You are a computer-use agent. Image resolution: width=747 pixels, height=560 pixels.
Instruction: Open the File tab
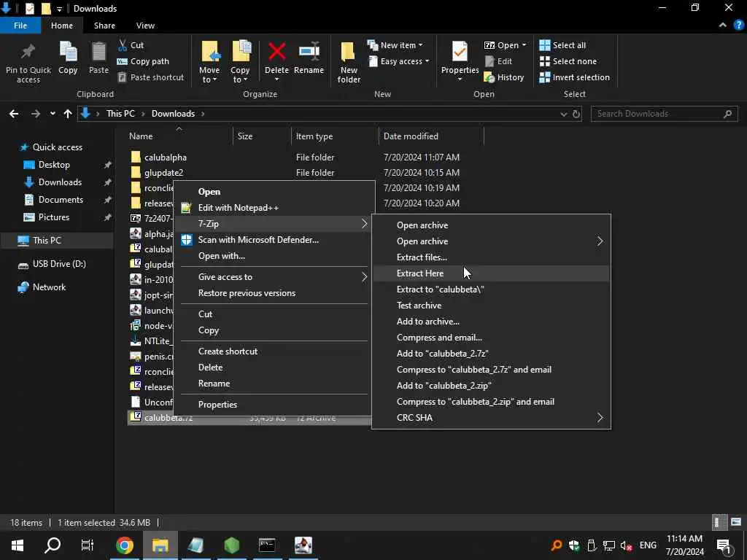[20, 26]
